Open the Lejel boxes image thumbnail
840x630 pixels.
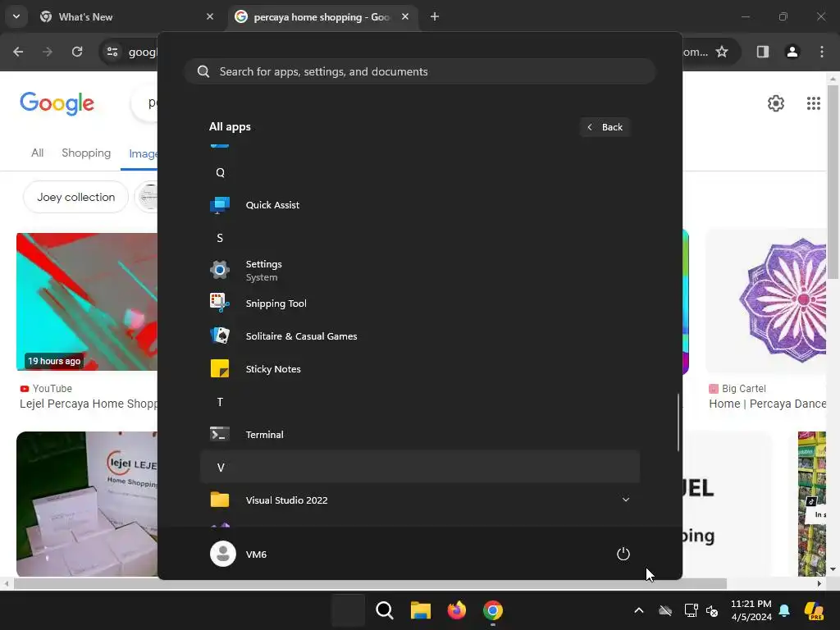[x=87, y=504]
